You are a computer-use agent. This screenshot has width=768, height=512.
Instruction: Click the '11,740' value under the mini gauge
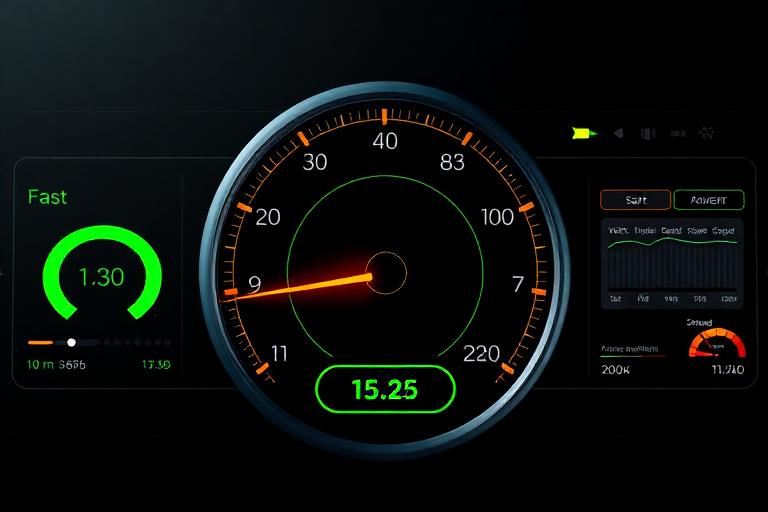(x=728, y=369)
